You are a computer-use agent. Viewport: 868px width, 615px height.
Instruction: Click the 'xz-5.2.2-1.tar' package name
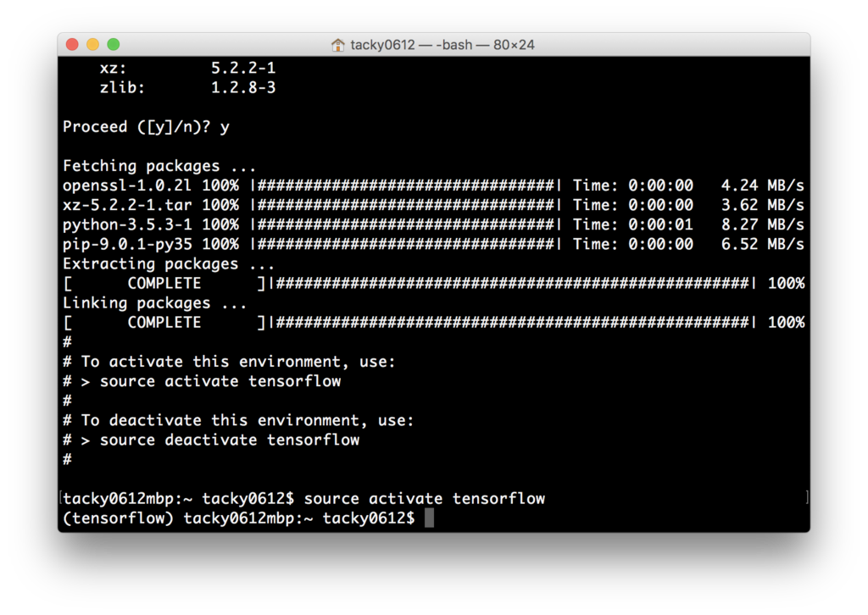pos(127,205)
